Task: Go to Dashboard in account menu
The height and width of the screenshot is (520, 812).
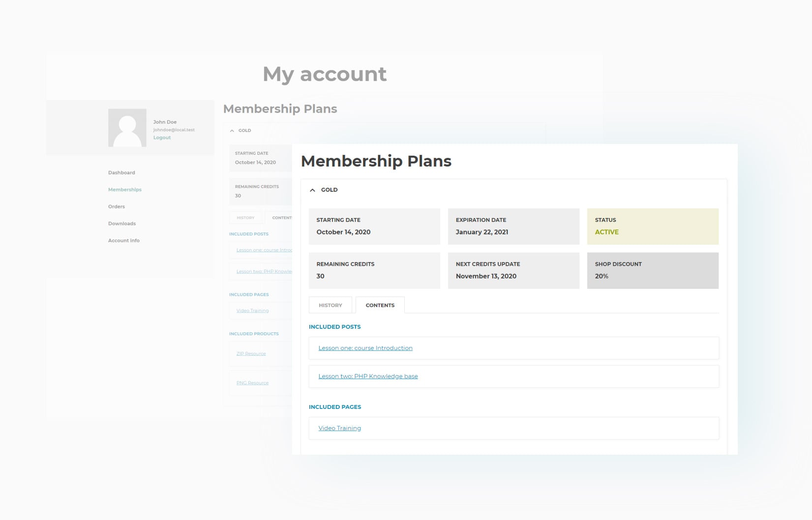Action: tap(121, 173)
